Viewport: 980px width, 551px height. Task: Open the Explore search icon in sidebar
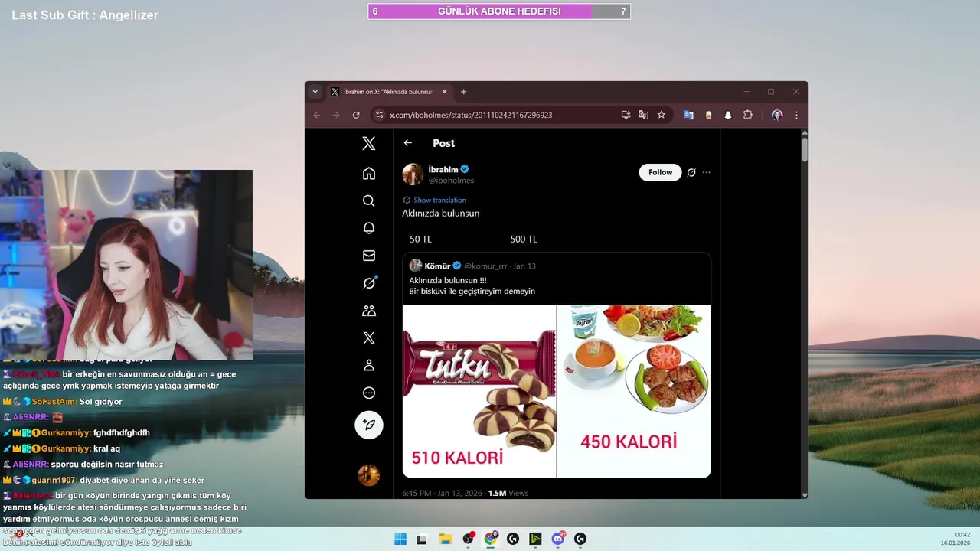(369, 201)
